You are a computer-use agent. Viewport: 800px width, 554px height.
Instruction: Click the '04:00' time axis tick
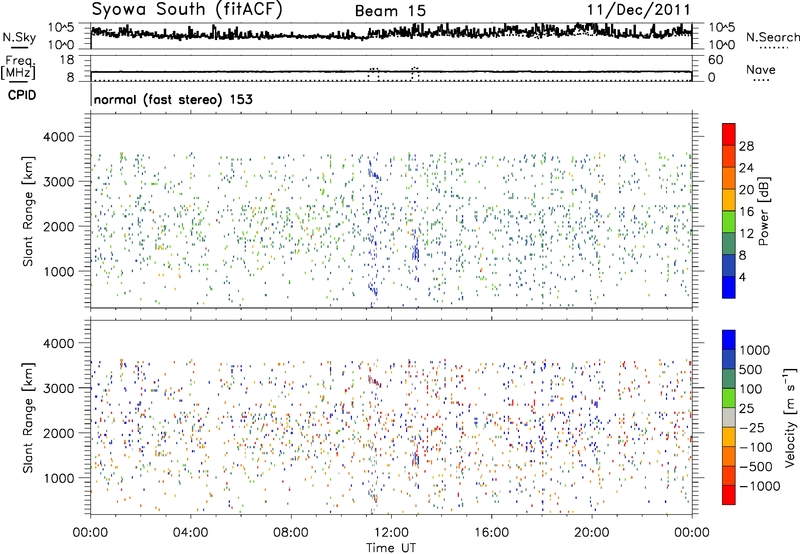[190, 533]
